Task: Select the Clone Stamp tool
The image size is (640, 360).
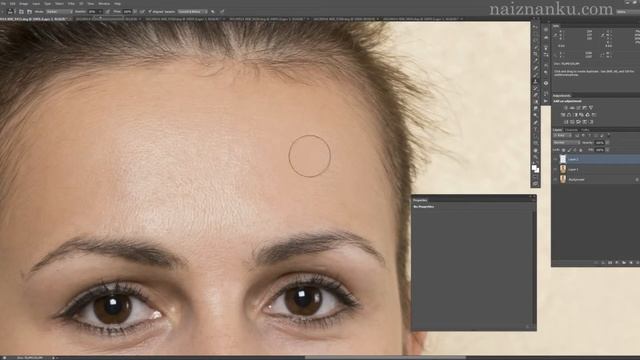Action: [x=536, y=81]
